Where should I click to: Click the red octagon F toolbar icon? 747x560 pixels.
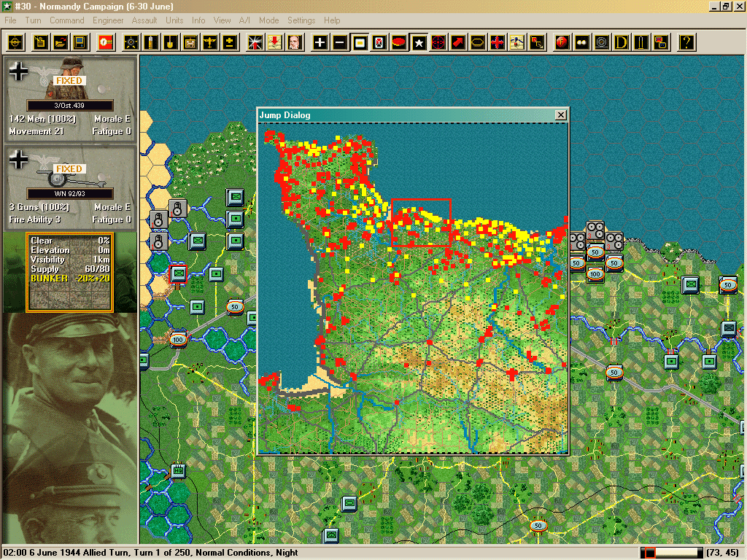pyautogui.click(x=562, y=42)
